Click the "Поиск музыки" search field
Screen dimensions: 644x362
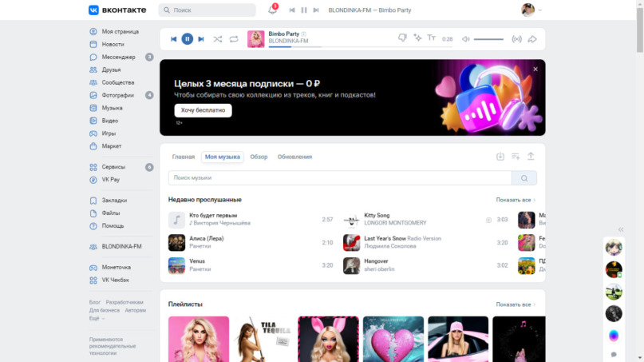(339, 178)
